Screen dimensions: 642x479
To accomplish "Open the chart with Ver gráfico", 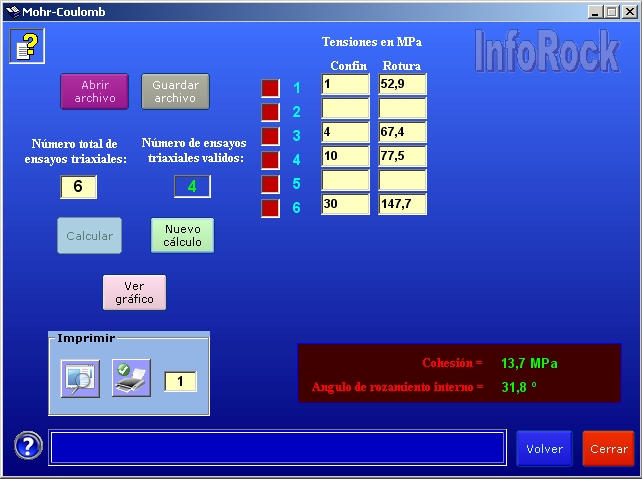I will (134, 292).
